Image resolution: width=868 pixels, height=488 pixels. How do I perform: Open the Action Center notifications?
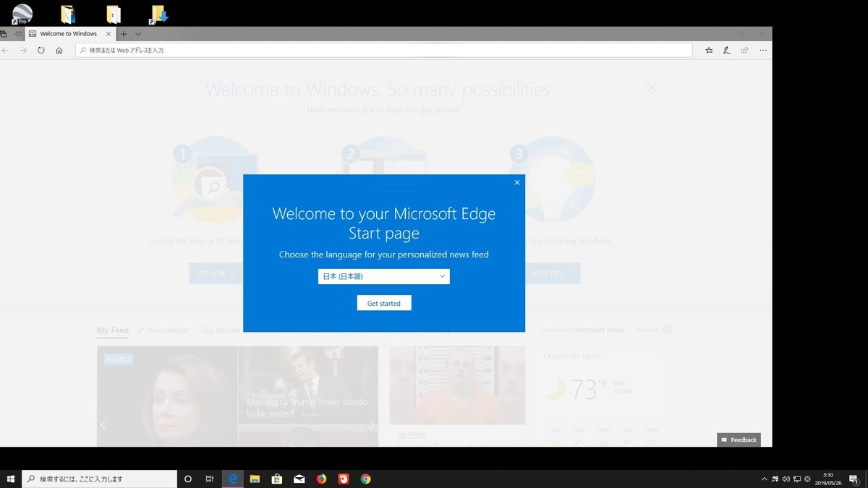856,479
